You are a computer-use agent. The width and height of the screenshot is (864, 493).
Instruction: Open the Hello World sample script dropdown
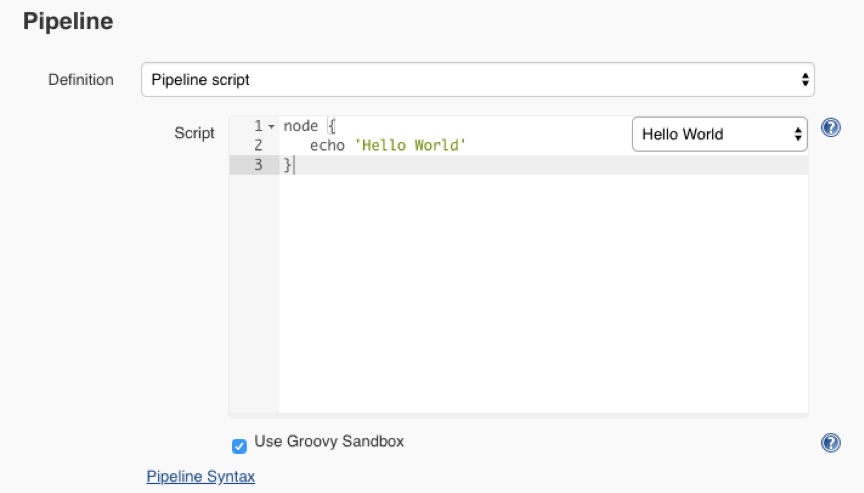718,134
